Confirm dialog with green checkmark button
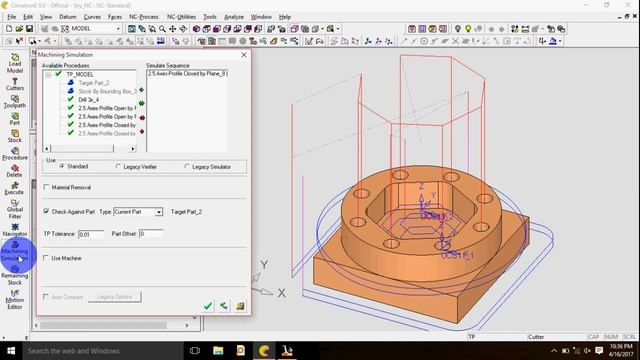The height and width of the screenshot is (360, 640). tap(208, 306)
